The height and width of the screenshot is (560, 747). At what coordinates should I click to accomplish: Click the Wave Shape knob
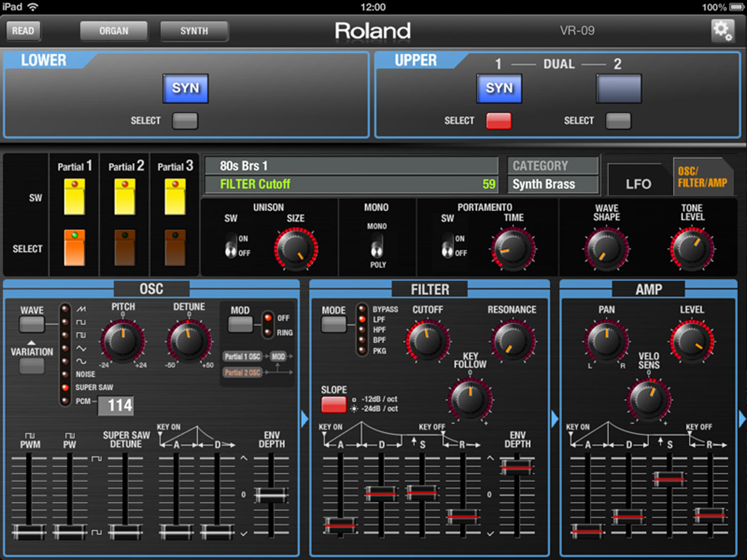click(606, 249)
